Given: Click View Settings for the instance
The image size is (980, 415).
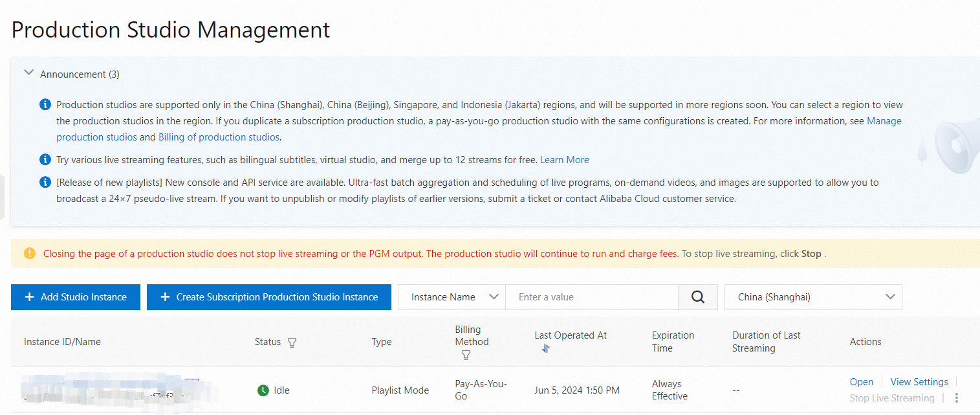Looking at the screenshot, I should (x=919, y=382).
